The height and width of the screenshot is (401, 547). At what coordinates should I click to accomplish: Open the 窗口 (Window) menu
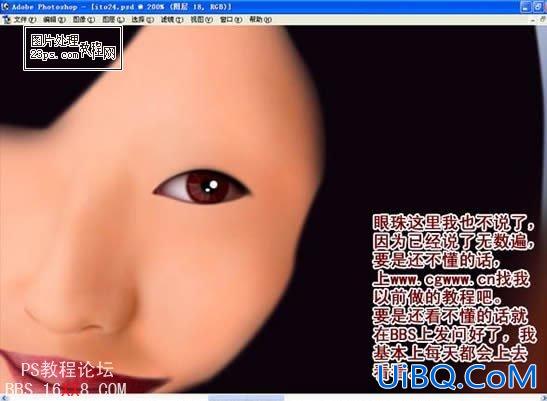231,20
